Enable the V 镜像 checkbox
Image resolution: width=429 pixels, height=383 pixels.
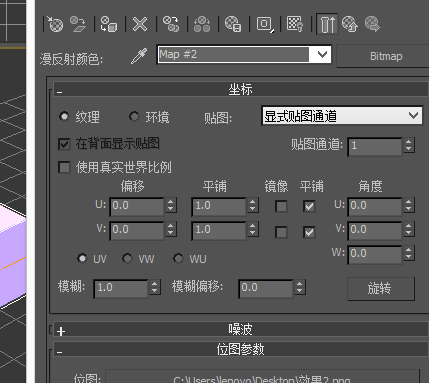[281, 232]
